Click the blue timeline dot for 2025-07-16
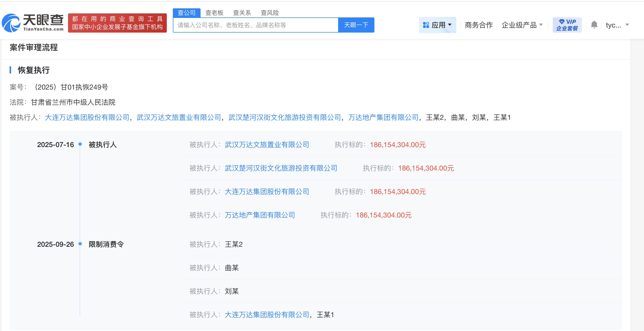Image resolution: width=644 pixels, height=331 pixels. (x=80, y=144)
